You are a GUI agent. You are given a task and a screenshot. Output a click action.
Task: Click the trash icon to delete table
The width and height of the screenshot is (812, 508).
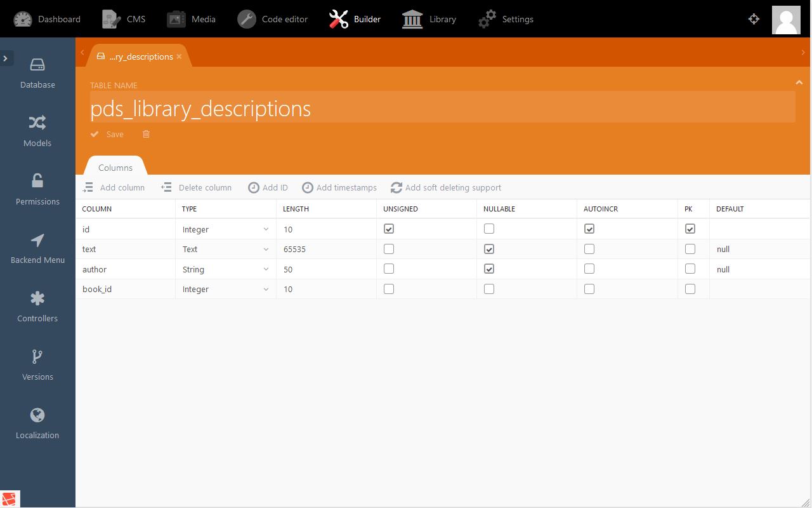click(x=146, y=134)
